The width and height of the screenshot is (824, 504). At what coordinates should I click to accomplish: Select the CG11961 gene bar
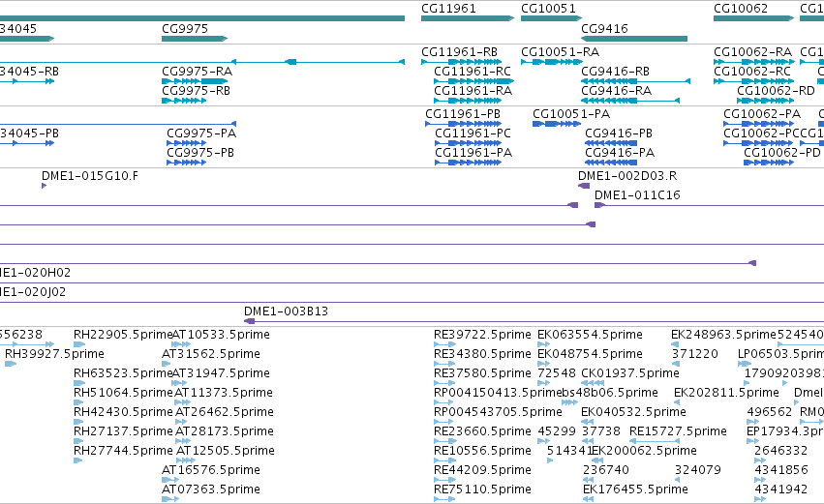click(x=467, y=18)
